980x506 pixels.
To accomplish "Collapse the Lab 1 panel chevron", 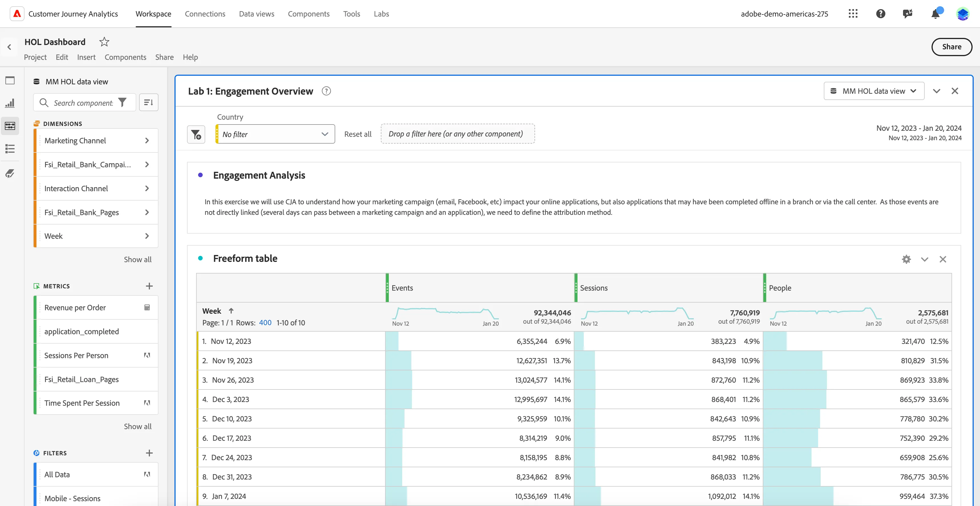I will (936, 91).
